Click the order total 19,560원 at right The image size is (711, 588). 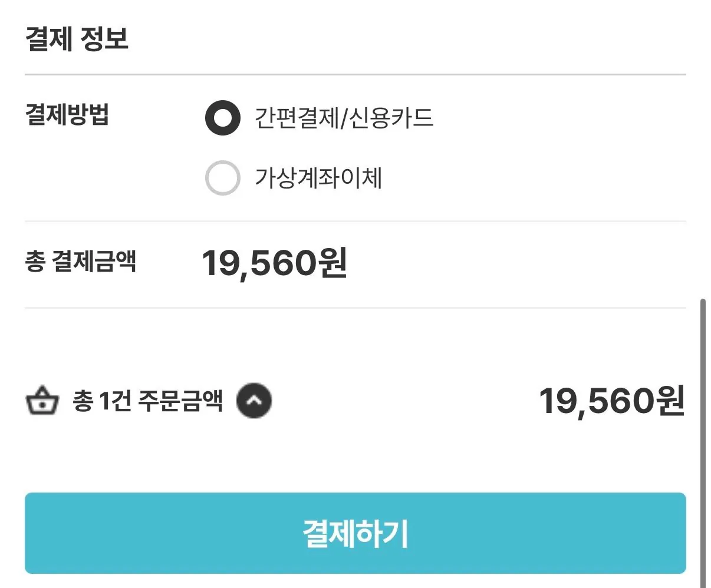611,401
